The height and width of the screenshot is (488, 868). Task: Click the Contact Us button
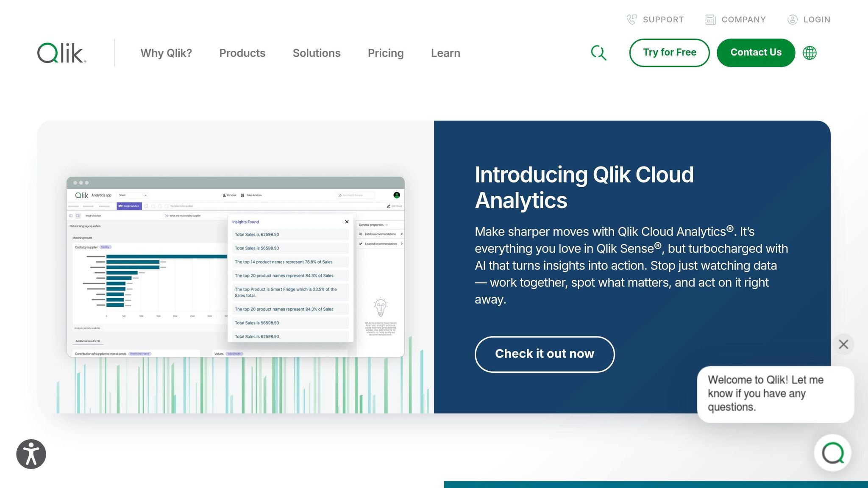[x=756, y=53]
